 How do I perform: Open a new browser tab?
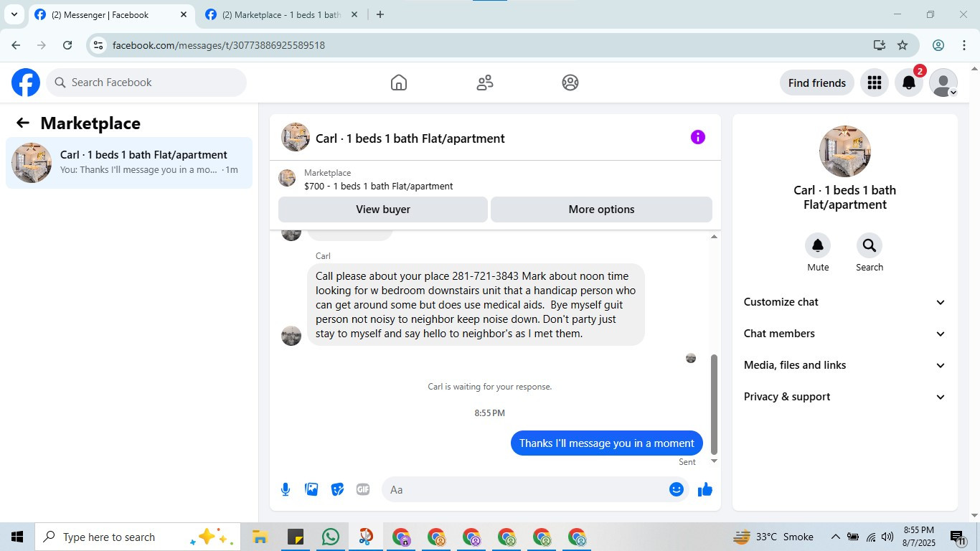click(x=380, y=14)
